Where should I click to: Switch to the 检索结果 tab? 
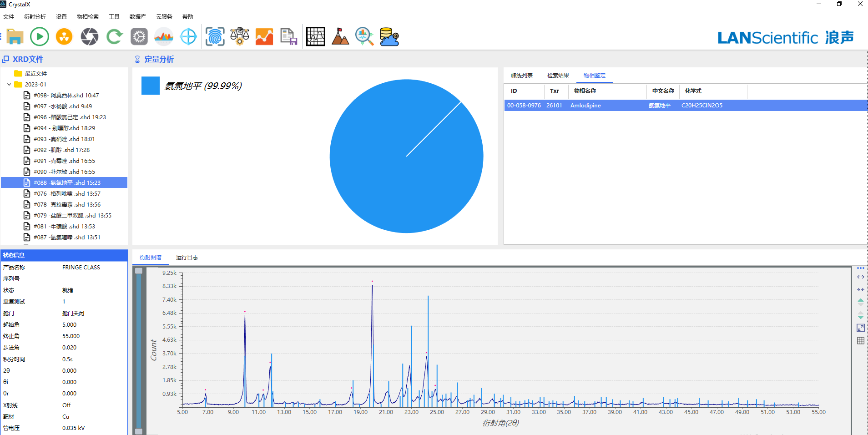tap(558, 76)
